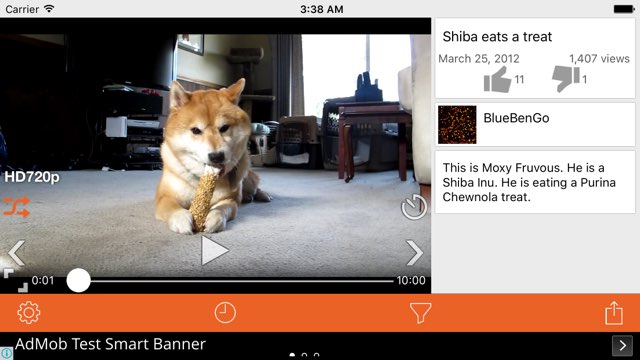Image resolution: width=640 pixels, height=361 pixels.
Task: Toggle fullscreen with the corner brackets icon
Action: pyautogui.click(x=16, y=281)
